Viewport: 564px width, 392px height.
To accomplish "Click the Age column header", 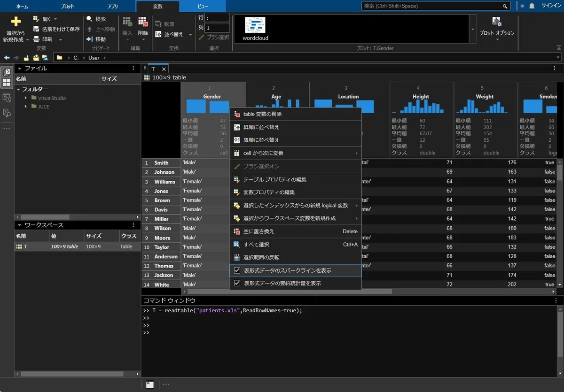I will 276,97.
